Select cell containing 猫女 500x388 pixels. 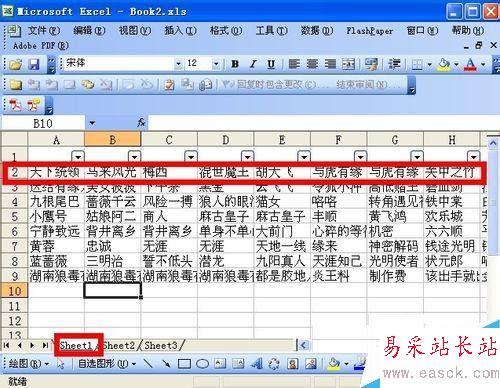pyautogui.click(x=282, y=202)
